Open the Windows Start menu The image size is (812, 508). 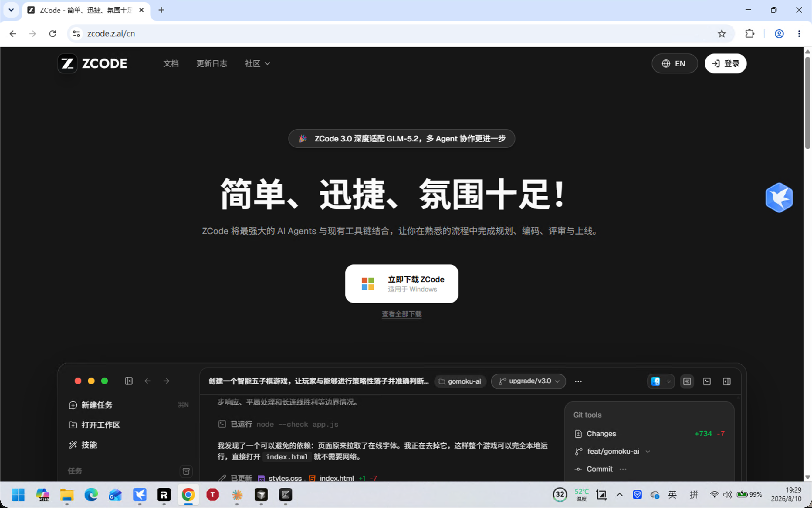click(18, 495)
